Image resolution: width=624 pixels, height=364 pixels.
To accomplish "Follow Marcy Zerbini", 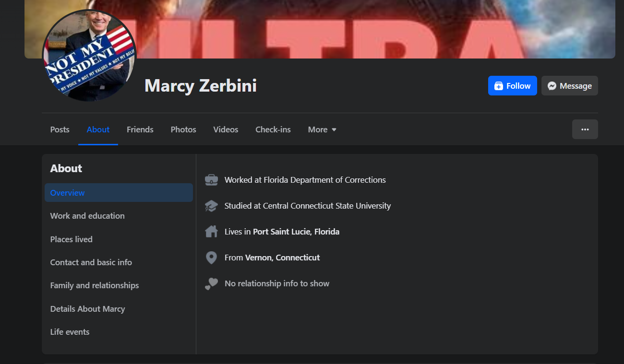I will click(513, 86).
